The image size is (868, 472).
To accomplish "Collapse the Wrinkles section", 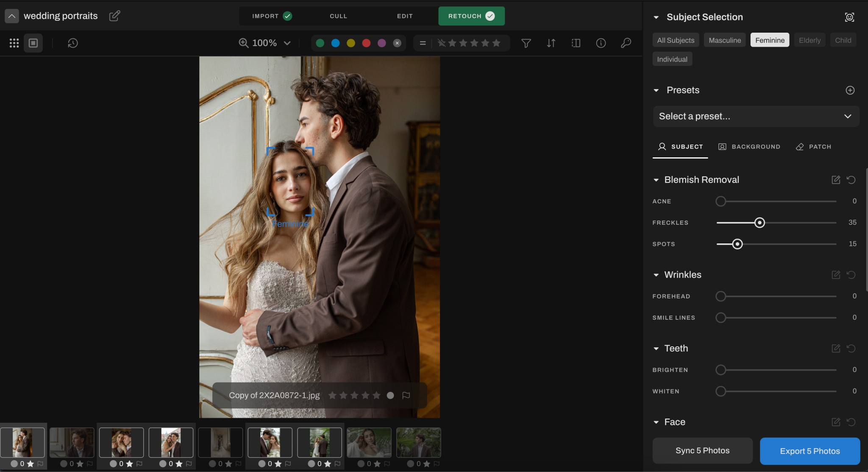I will pos(656,275).
